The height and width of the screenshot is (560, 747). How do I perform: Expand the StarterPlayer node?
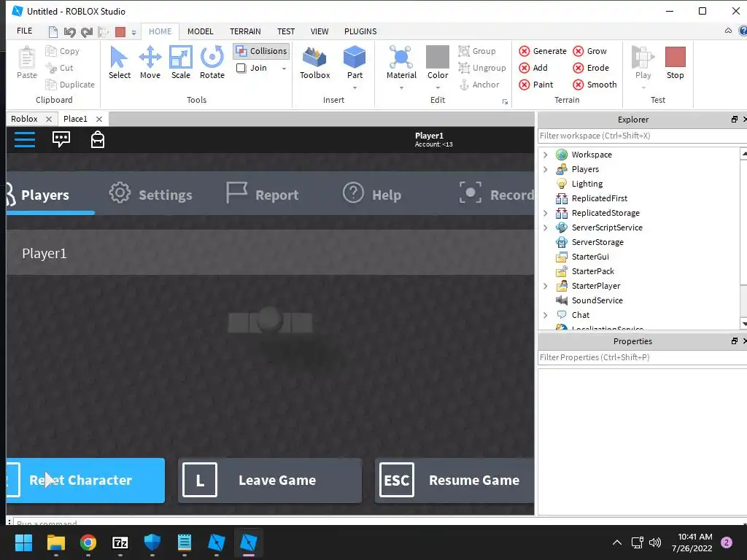pos(546,286)
